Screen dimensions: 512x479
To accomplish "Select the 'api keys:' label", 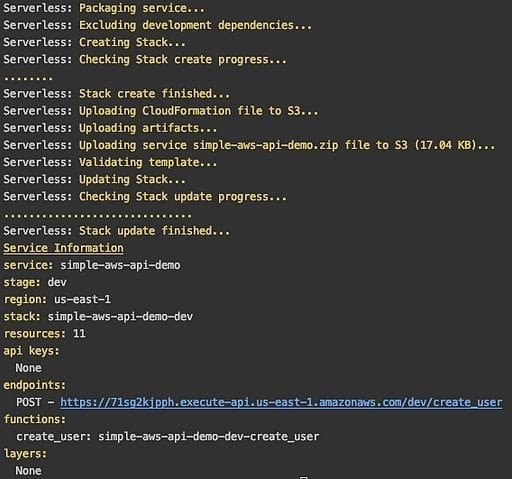I will tap(32, 351).
